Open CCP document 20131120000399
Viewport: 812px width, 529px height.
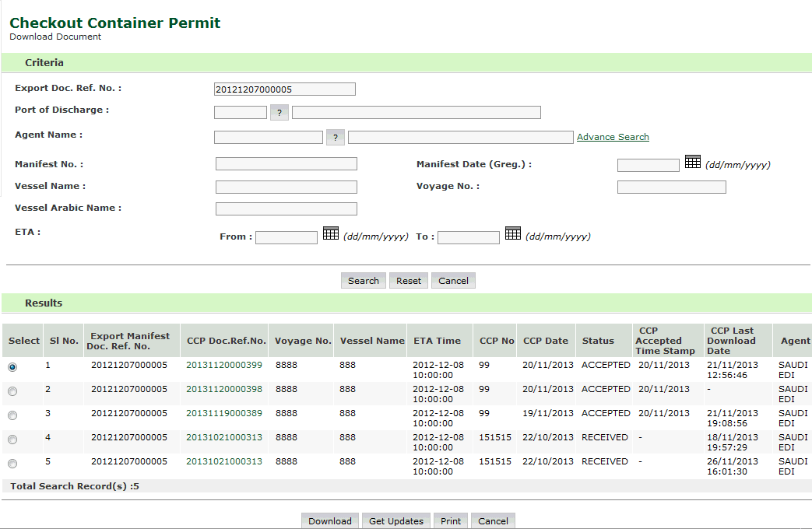224,365
